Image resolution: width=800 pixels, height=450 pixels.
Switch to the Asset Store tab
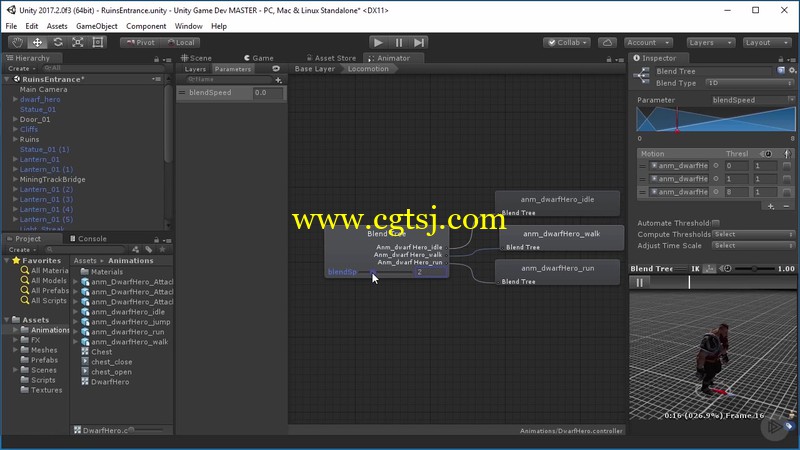pos(331,58)
